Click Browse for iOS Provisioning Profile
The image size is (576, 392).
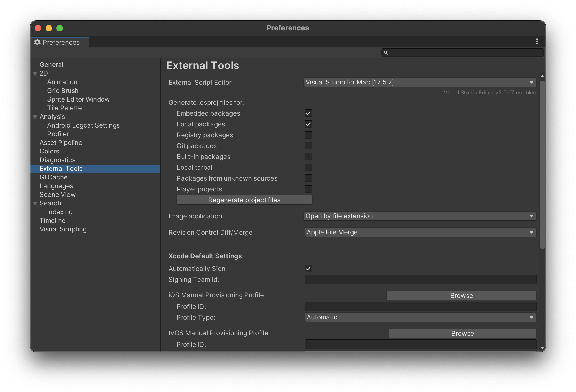[461, 296]
